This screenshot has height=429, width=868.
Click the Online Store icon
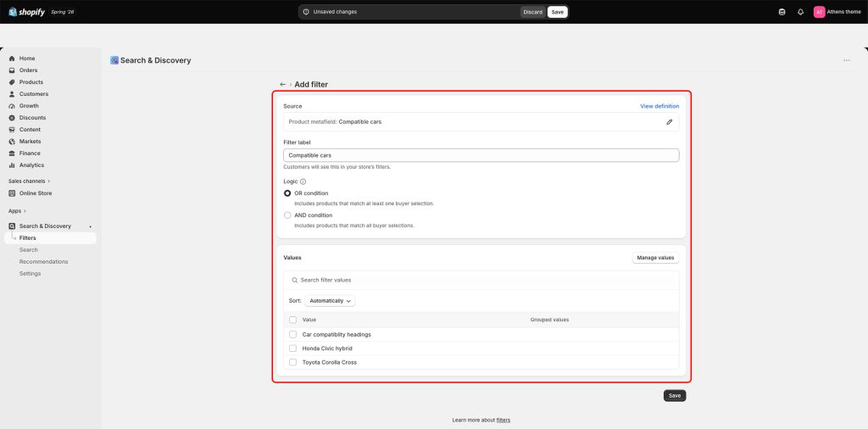click(12, 193)
